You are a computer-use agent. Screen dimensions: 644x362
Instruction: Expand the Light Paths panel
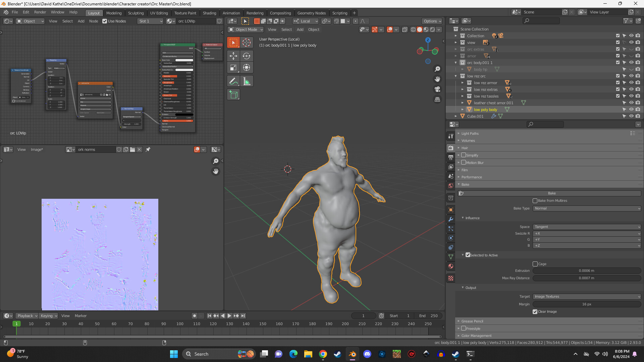click(x=470, y=133)
